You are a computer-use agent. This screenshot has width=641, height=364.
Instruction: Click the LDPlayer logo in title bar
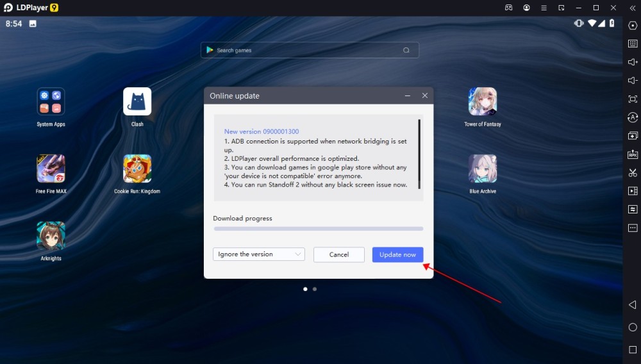(8, 8)
